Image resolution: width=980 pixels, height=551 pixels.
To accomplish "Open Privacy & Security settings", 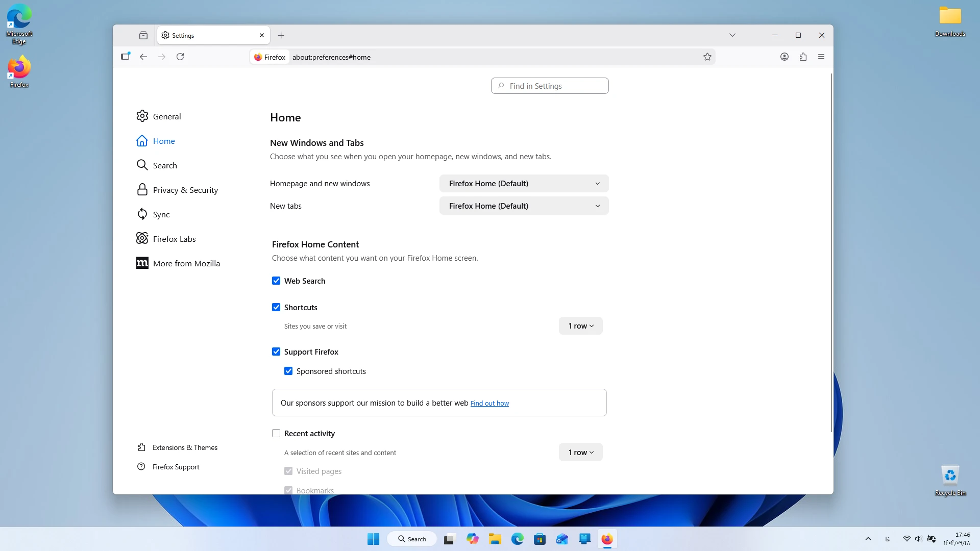I will [177, 190].
